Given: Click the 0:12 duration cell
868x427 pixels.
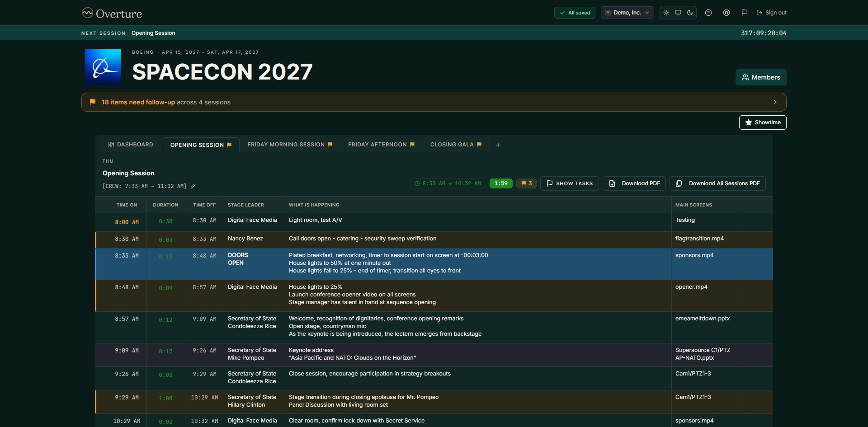Looking at the screenshot, I should click(x=165, y=328).
